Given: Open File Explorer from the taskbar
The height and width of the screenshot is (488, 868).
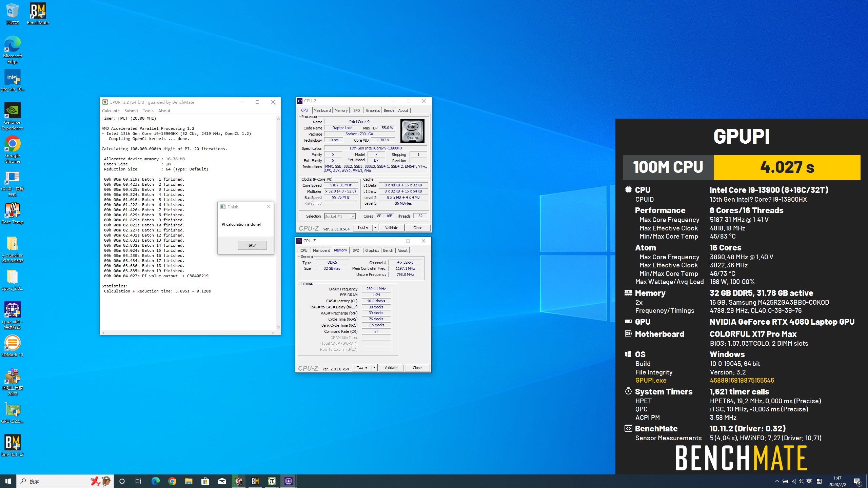Looking at the screenshot, I should [189, 481].
